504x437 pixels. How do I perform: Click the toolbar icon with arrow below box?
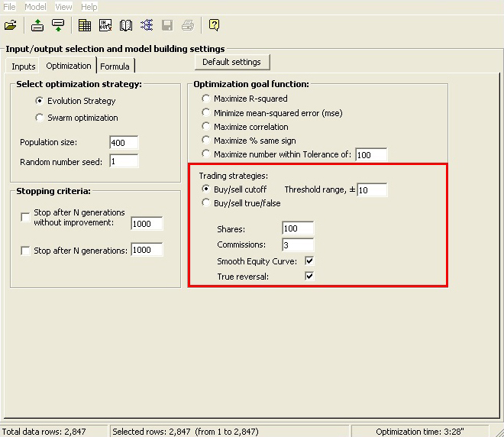[58, 25]
